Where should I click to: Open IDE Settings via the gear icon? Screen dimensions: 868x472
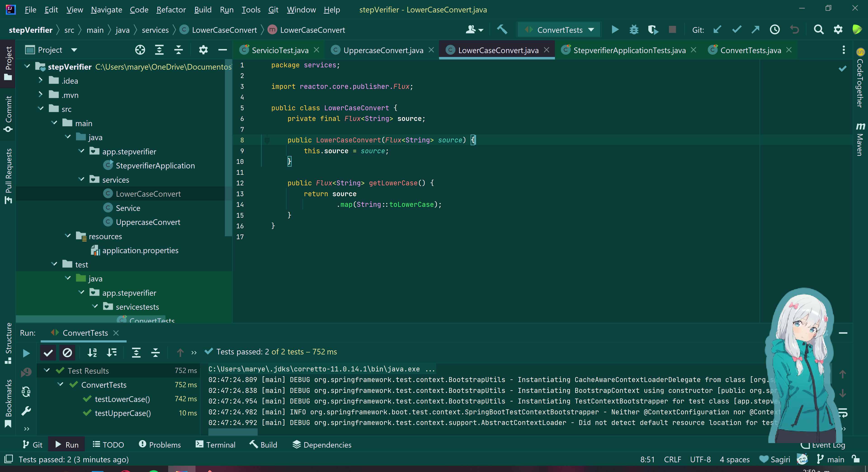pos(839,30)
